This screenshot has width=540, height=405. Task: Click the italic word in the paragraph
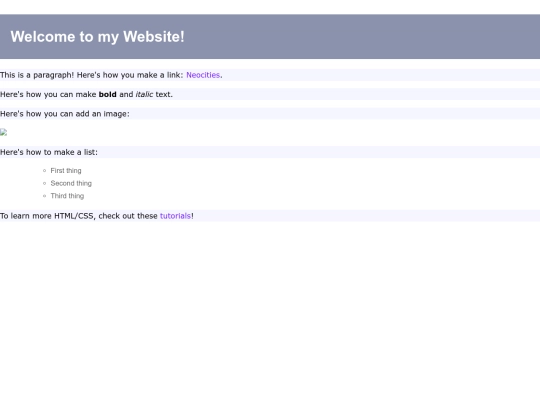[x=144, y=94]
